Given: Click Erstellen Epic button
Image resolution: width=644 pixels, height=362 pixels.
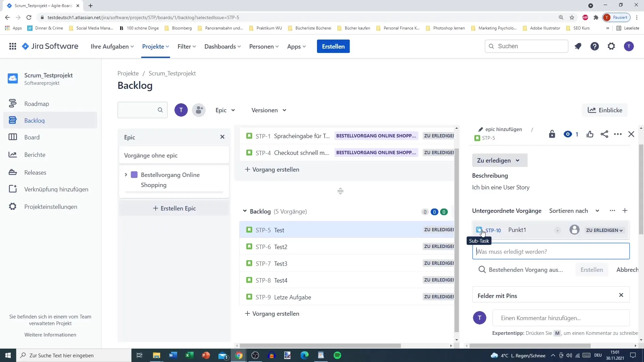Looking at the screenshot, I should click(x=174, y=208).
